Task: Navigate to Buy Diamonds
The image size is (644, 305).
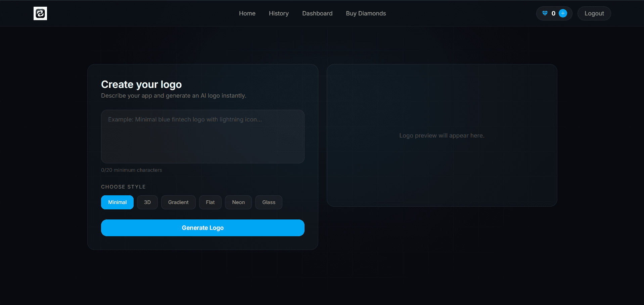Action: (x=366, y=13)
